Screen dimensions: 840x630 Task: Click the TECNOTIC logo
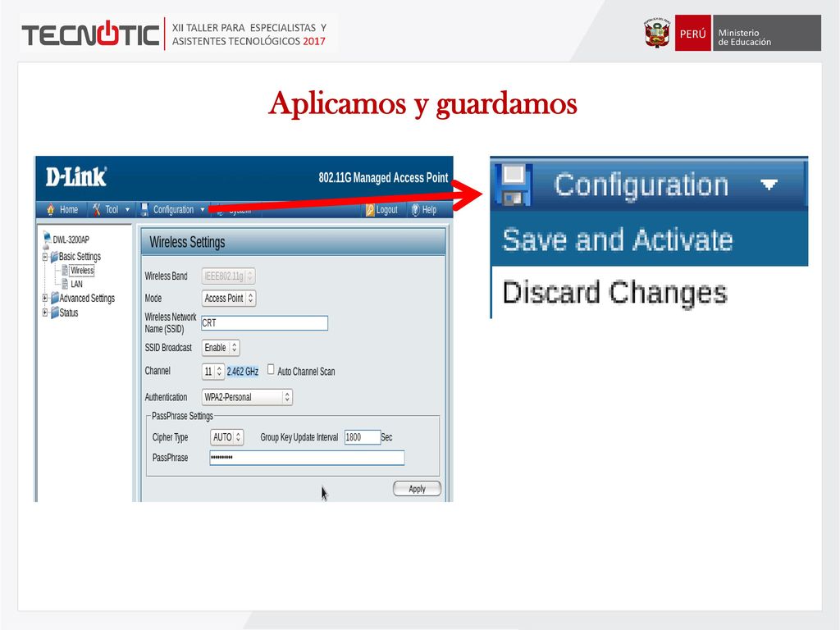90,34
